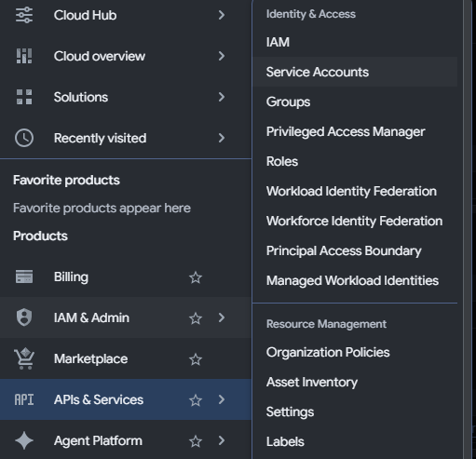Image resolution: width=476 pixels, height=459 pixels.
Task: Click the APIs & Services API icon
Action: point(24,399)
